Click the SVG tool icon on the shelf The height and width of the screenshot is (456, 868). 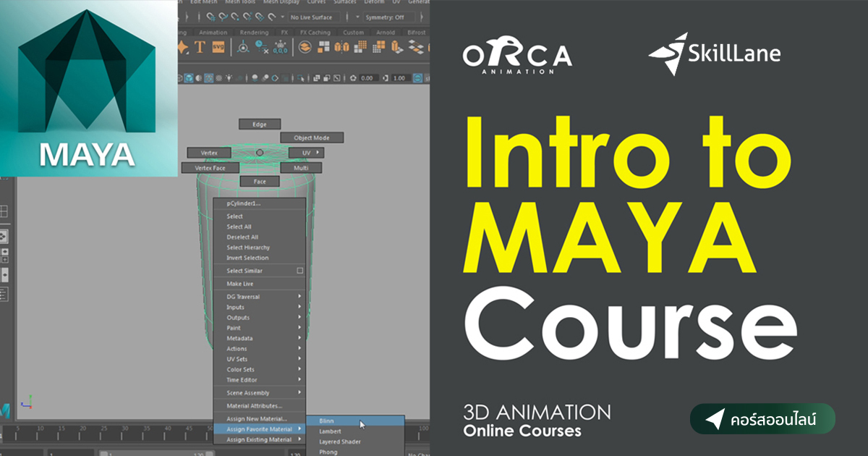pyautogui.click(x=218, y=46)
